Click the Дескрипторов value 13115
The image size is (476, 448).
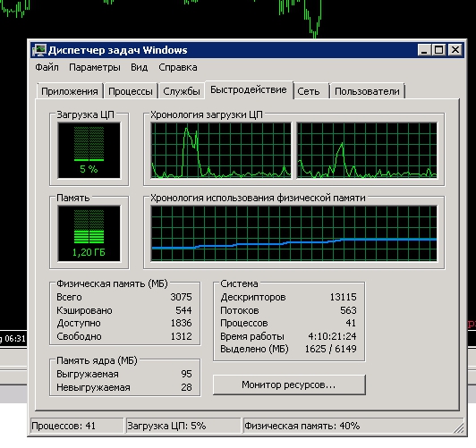(343, 297)
